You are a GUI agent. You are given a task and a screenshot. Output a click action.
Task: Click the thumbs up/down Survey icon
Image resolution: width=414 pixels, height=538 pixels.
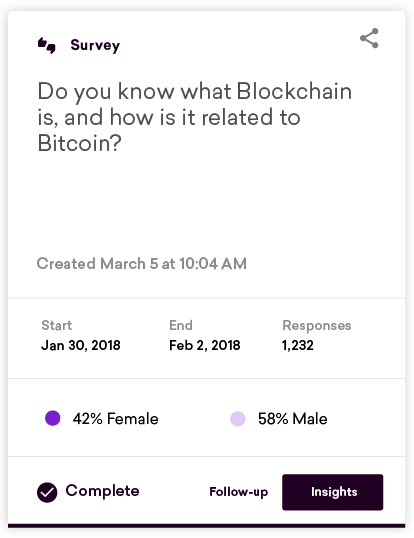point(47,45)
